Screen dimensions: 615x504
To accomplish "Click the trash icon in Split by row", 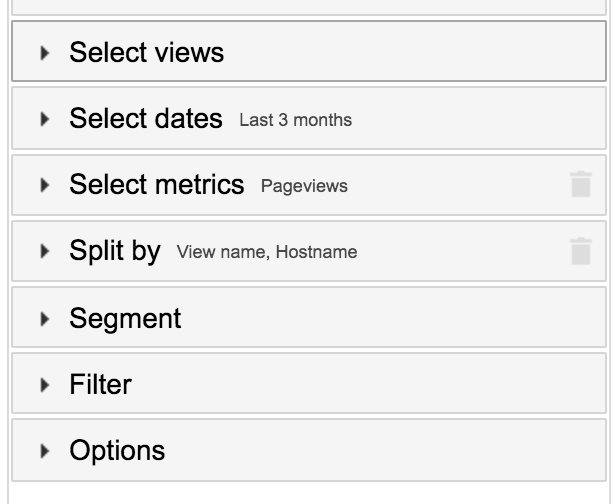I will click(580, 251).
